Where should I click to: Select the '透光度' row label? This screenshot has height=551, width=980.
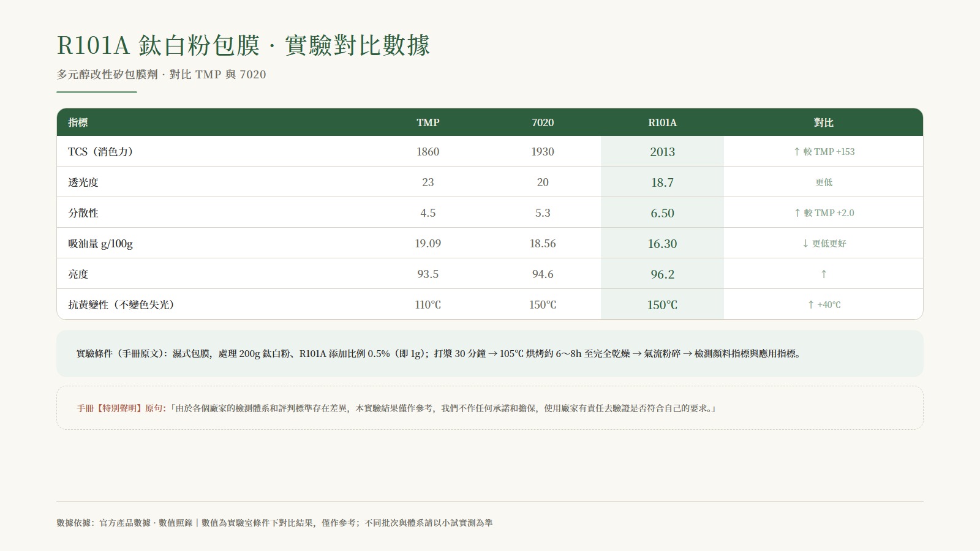[83, 182]
